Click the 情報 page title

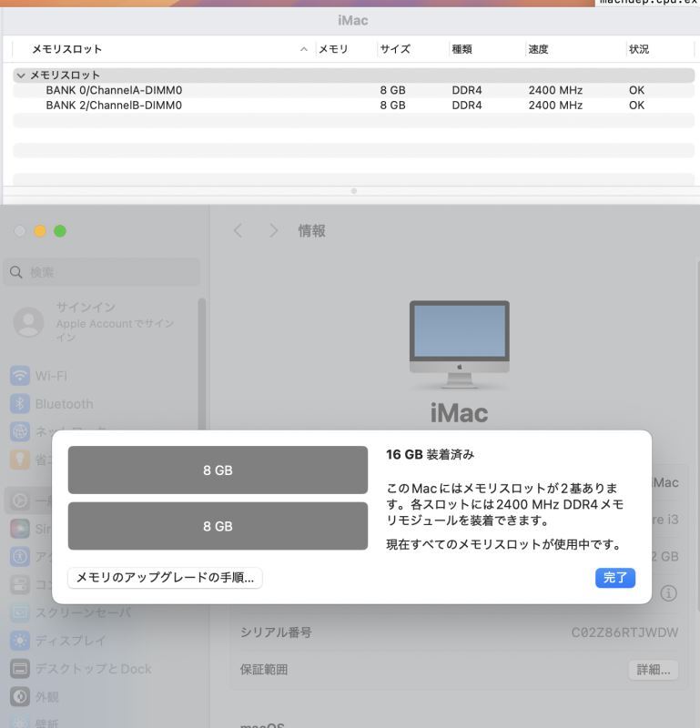(x=311, y=231)
